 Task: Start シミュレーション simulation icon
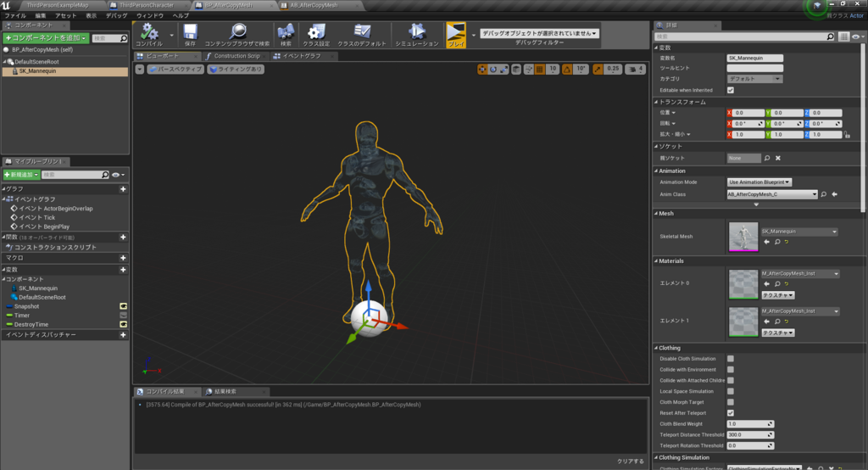(x=417, y=31)
